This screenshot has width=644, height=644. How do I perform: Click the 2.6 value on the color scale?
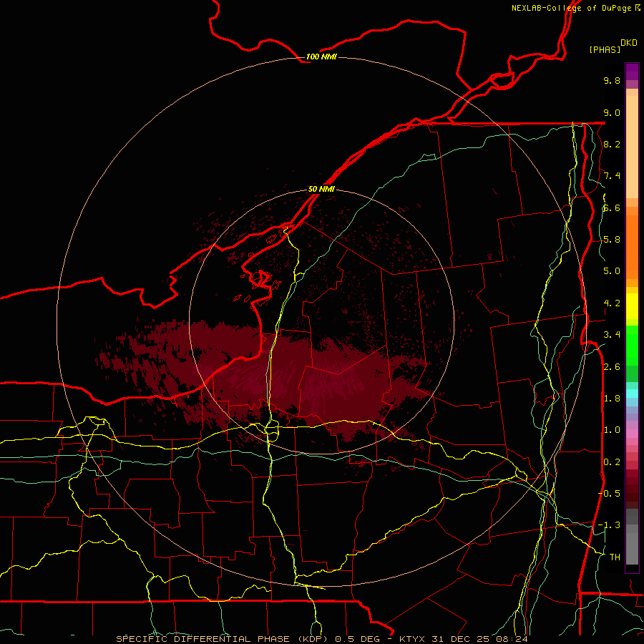(612, 367)
